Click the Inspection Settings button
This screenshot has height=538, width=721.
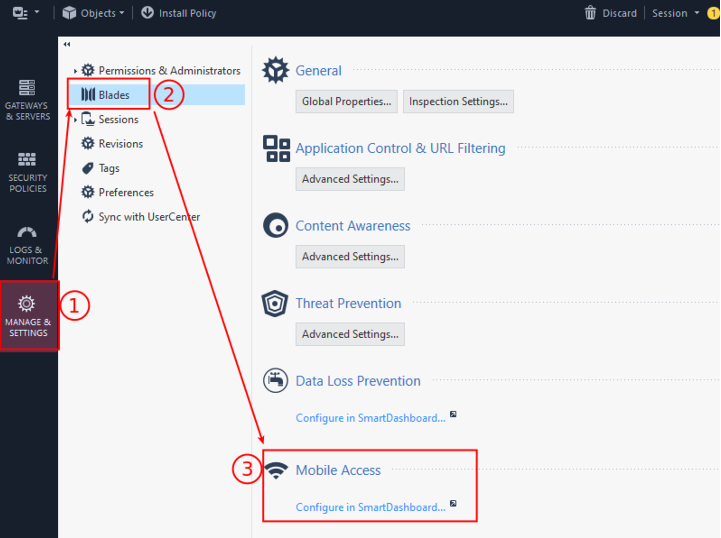[x=459, y=102]
